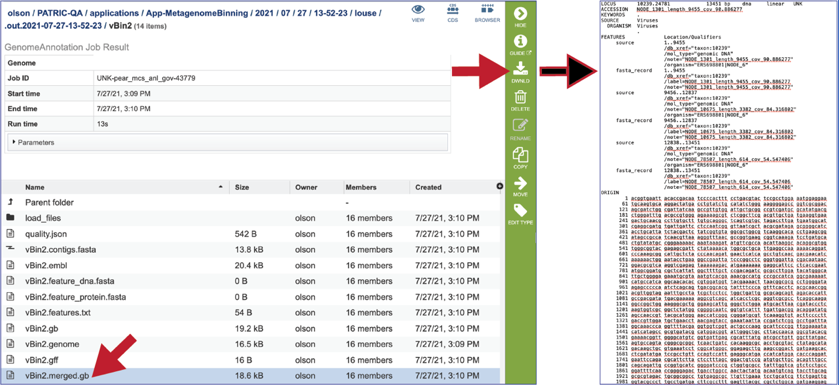The image size is (839, 385).
Task: Click the vBin2.gb file icon
Action: [x=10, y=328]
